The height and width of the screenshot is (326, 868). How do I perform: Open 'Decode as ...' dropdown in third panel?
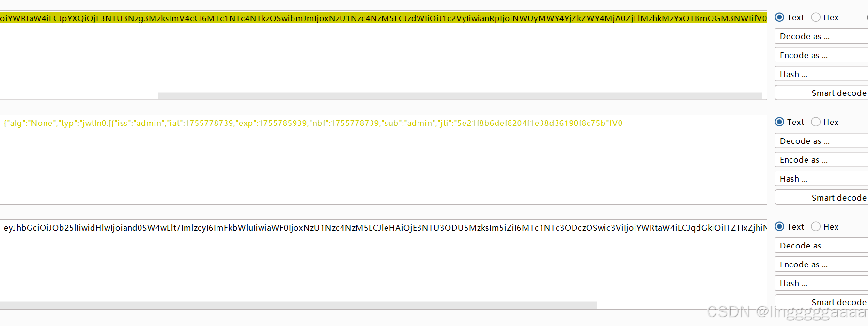[x=821, y=246]
